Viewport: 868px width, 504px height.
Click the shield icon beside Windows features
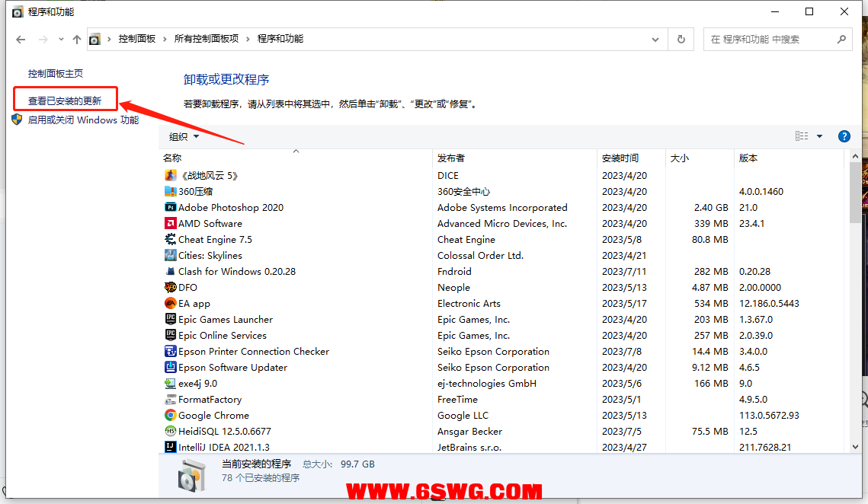click(18, 120)
